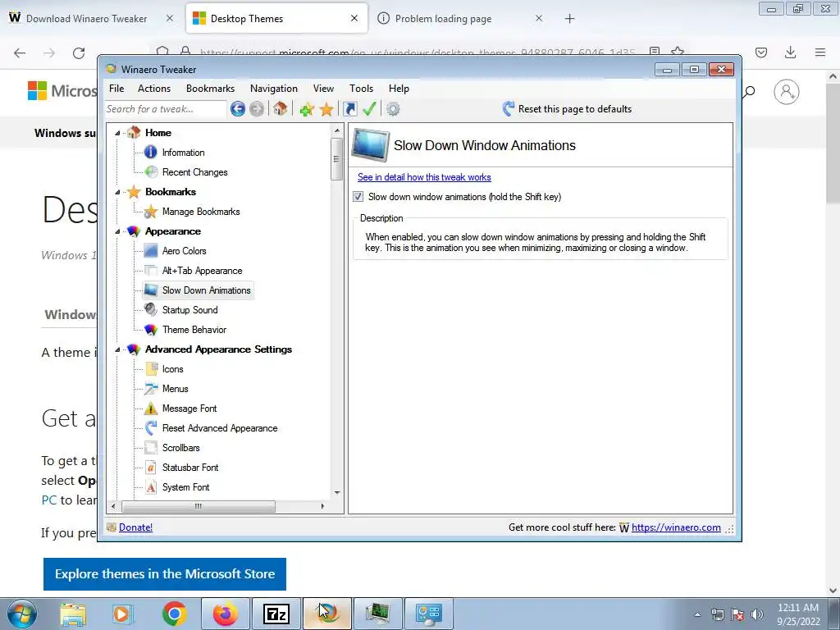840x630 pixels.
Task: Click the Menus item icon
Action: (151, 388)
